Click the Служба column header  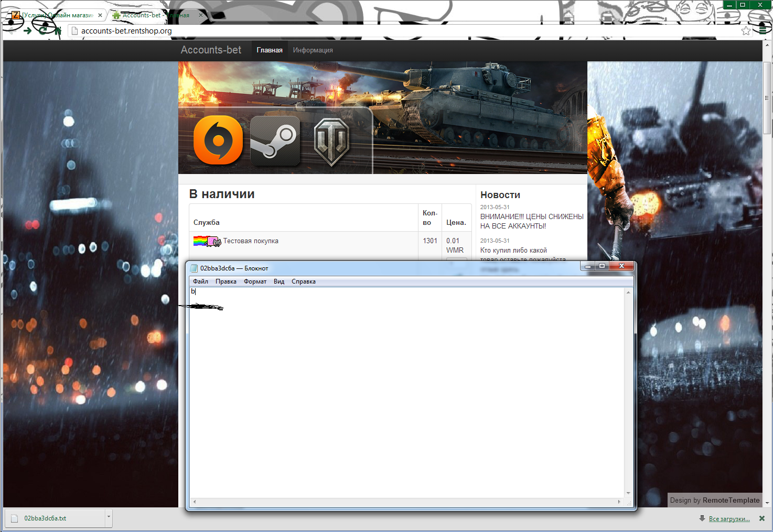(207, 222)
